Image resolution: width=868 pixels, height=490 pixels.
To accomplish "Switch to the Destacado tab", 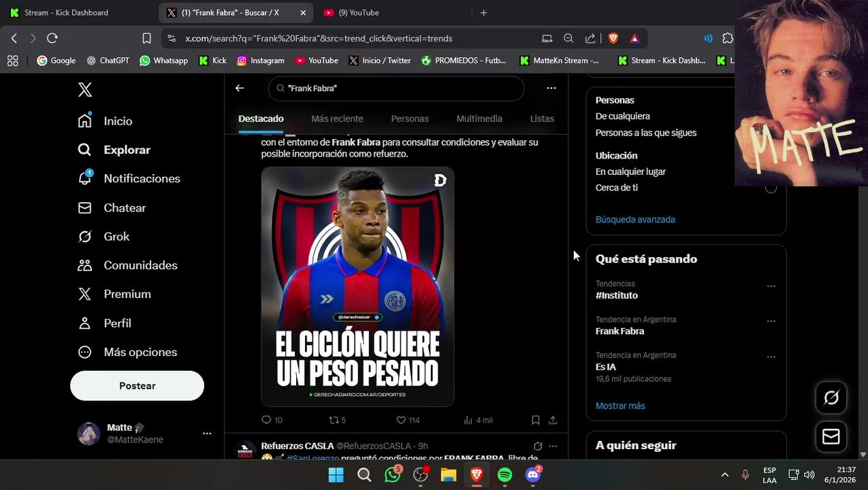I will point(261,118).
